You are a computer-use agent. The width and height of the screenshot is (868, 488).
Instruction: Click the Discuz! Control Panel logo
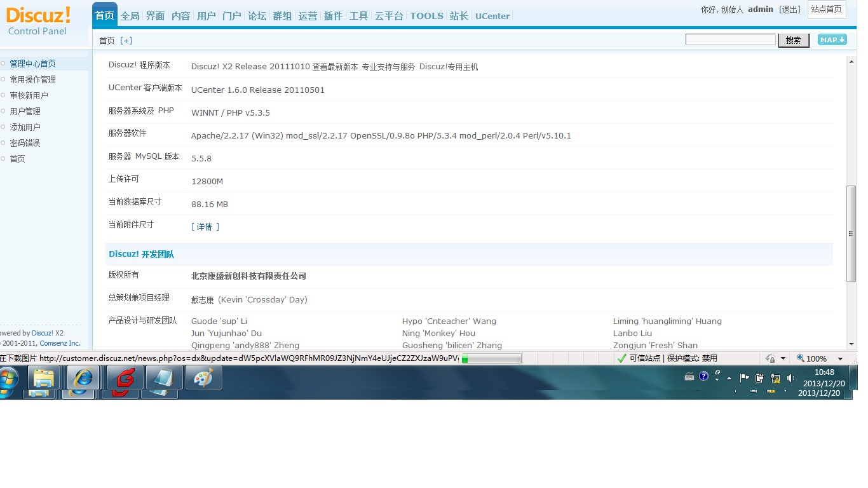(x=39, y=22)
